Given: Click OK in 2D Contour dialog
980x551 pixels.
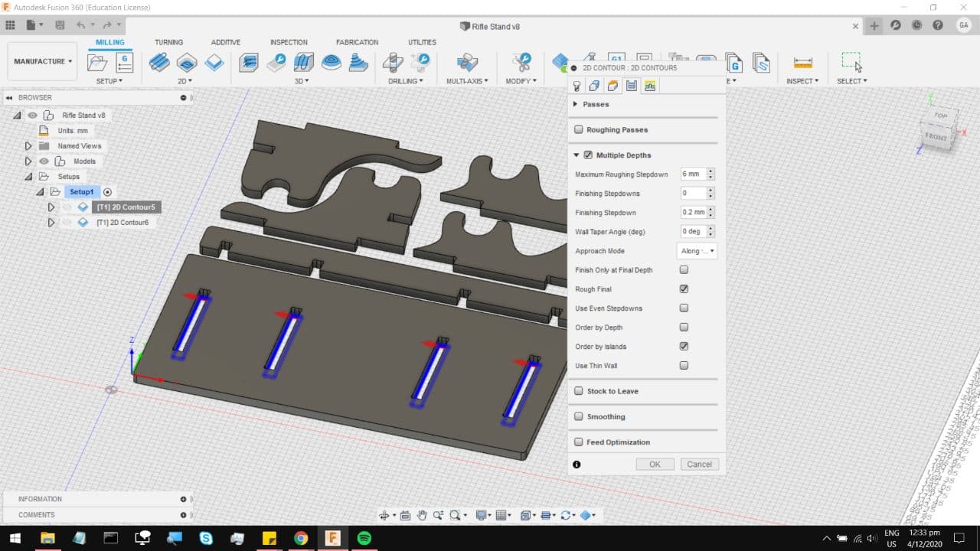Looking at the screenshot, I should coord(655,465).
